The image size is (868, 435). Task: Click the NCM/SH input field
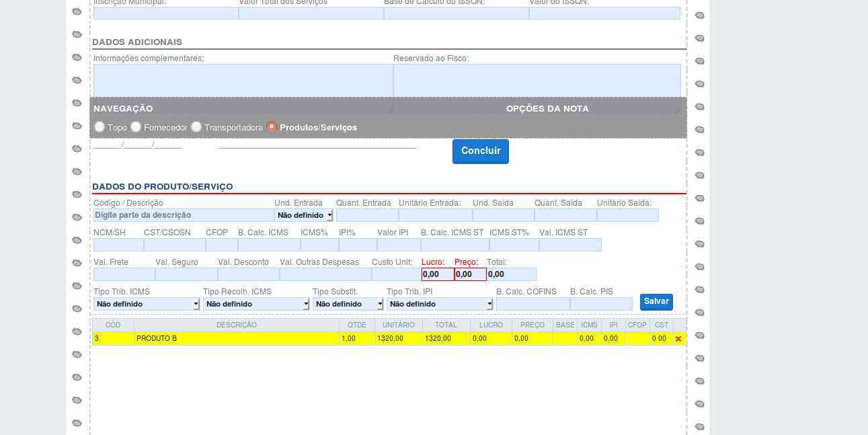click(x=118, y=245)
